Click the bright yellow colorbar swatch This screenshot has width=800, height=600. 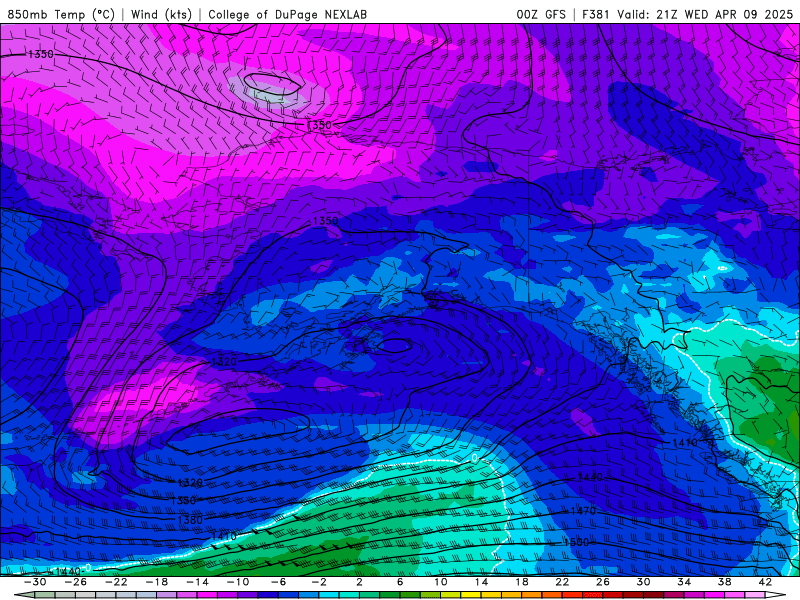(x=471, y=595)
